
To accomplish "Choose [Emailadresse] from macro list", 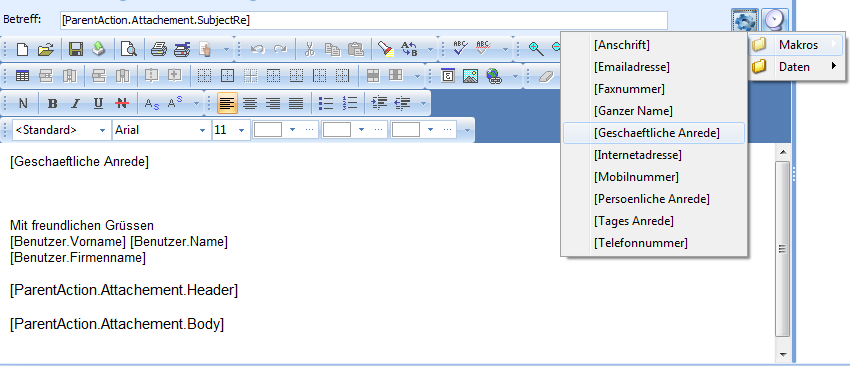I will 654,67.
